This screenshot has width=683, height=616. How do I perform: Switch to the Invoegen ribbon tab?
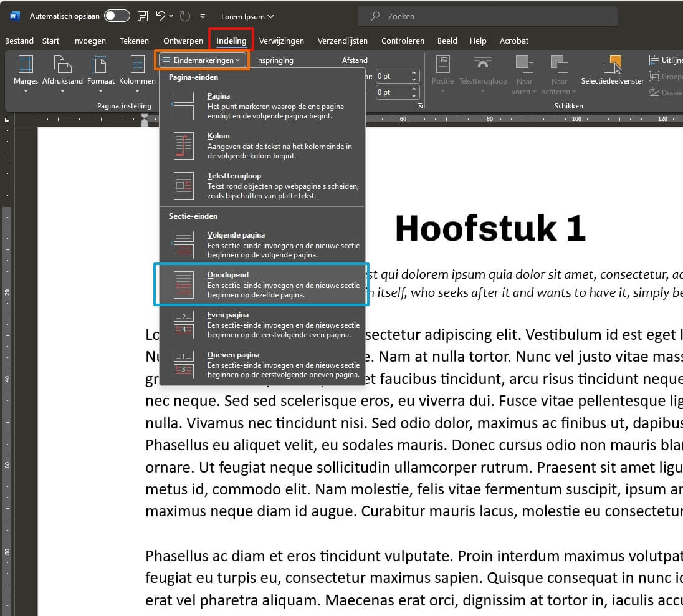[89, 41]
